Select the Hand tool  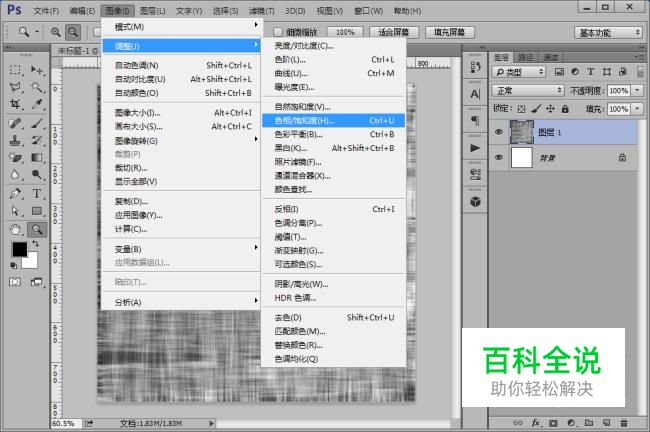15,229
